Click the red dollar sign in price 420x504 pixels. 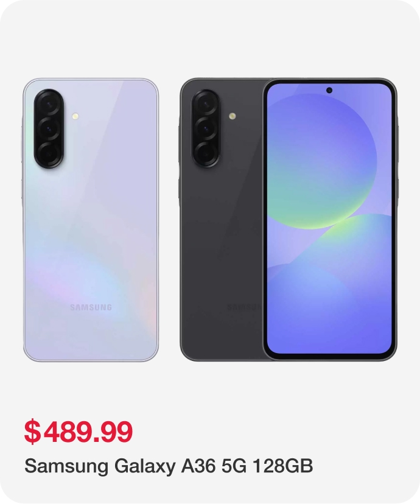33,432
